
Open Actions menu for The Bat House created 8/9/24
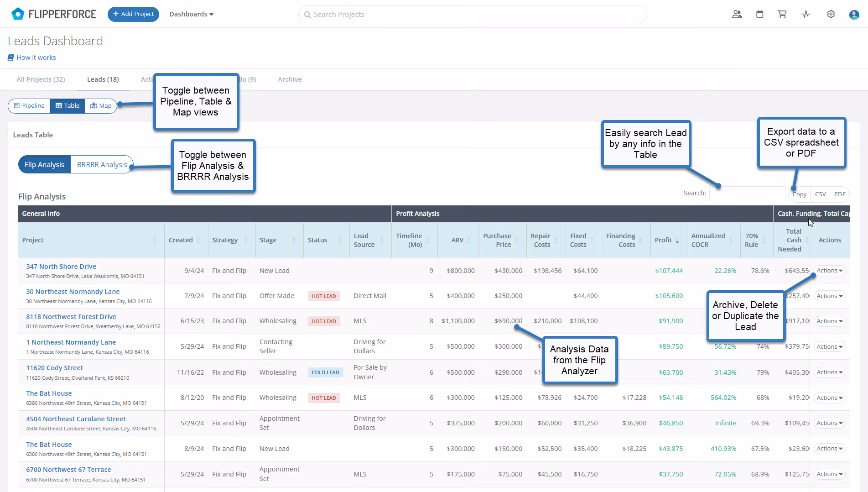pyautogui.click(x=829, y=449)
